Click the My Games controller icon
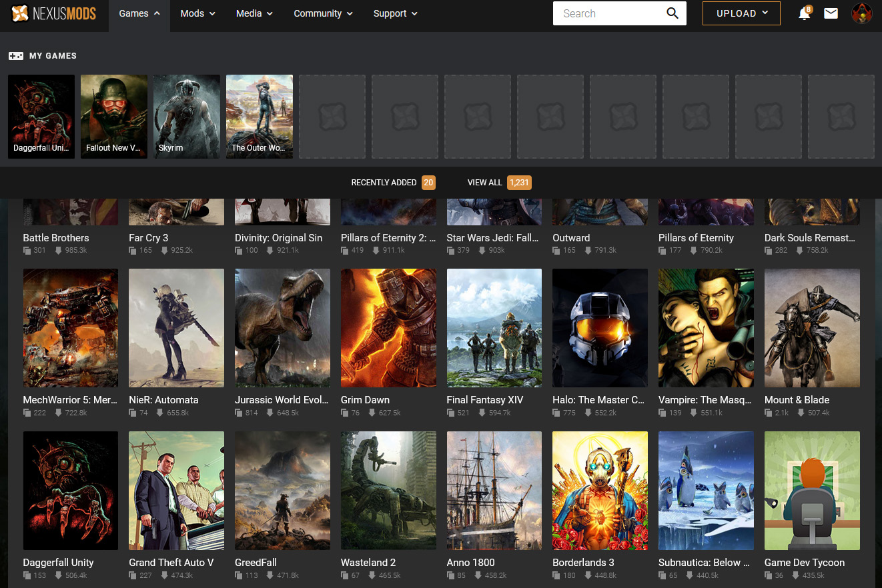Screen dimensions: 882x588 (x=15, y=56)
